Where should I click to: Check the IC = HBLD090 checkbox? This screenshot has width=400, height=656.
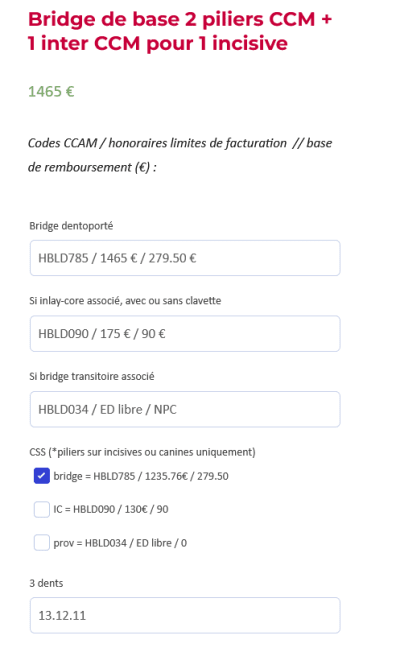click(42, 509)
